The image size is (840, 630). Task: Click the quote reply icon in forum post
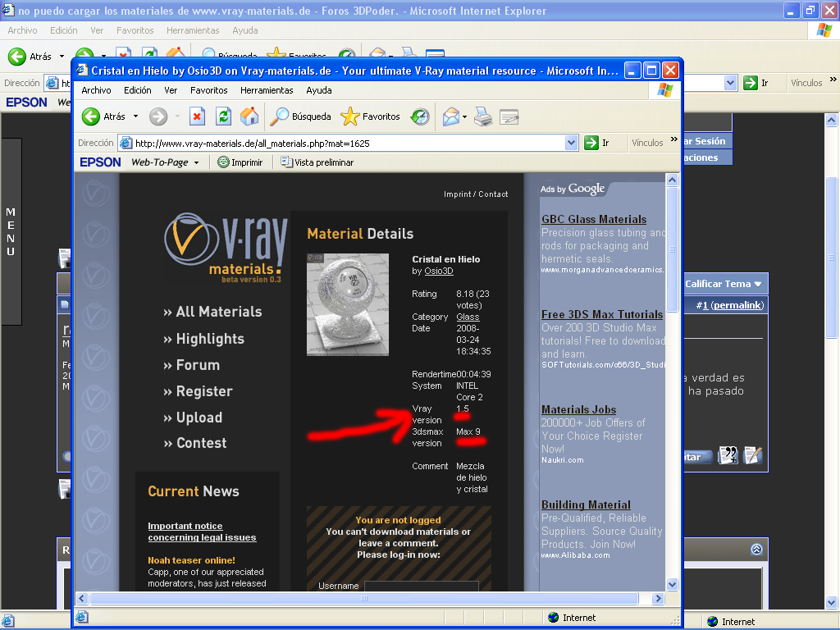728,455
